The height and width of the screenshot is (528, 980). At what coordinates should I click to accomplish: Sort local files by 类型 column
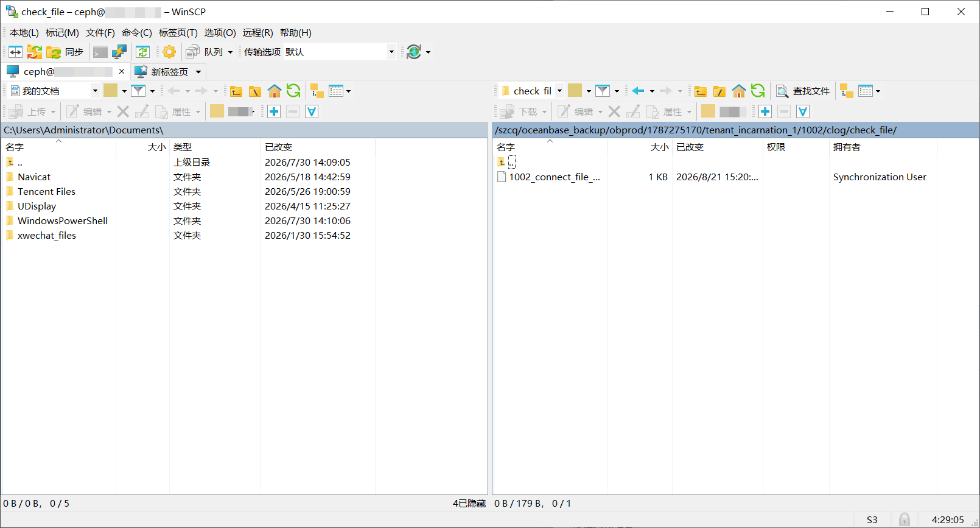tap(215, 147)
